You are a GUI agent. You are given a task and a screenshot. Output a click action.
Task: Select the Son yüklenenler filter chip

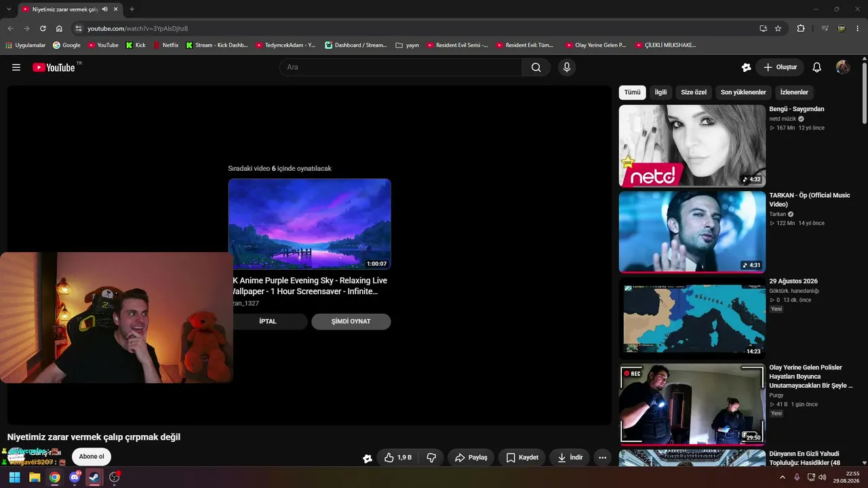[x=743, y=92]
